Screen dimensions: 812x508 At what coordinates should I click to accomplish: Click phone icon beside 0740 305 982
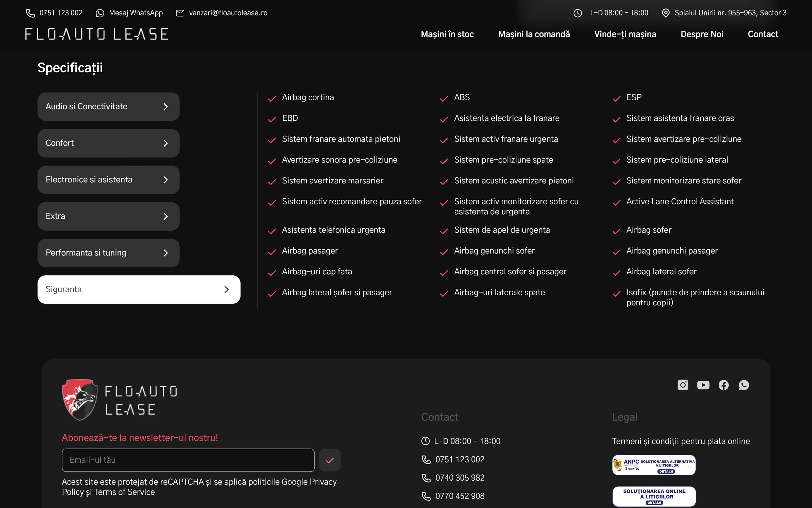[x=426, y=478]
